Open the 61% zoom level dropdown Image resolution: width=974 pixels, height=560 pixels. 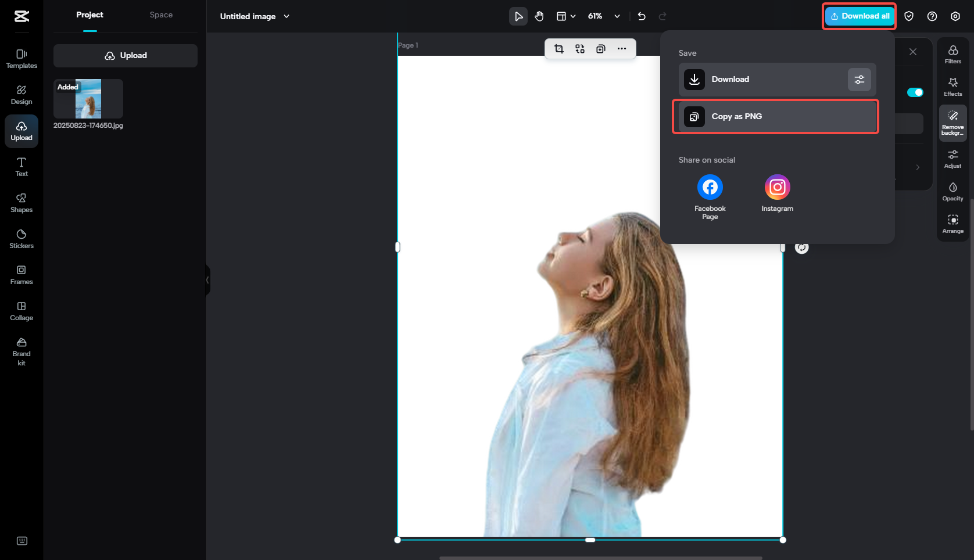coord(617,16)
